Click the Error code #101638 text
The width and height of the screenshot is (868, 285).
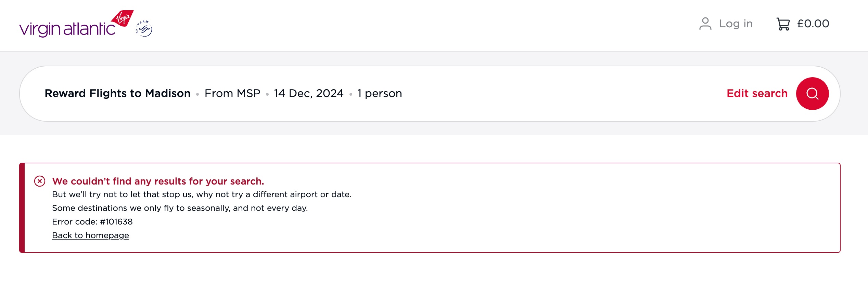tap(92, 222)
